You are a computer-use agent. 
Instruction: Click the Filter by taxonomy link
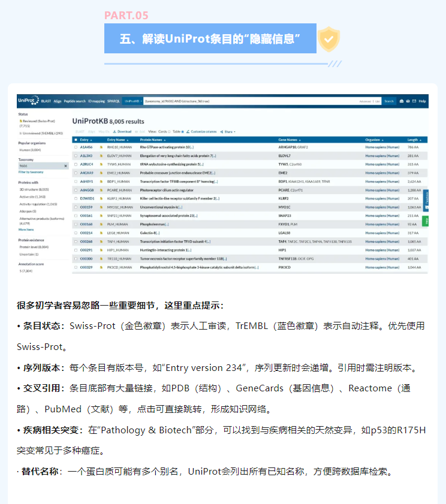tap(31, 172)
